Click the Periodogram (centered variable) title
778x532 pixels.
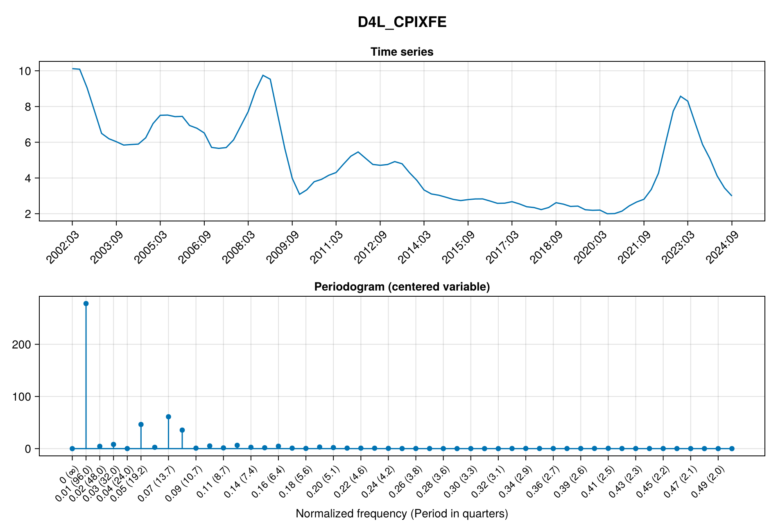coord(402,287)
